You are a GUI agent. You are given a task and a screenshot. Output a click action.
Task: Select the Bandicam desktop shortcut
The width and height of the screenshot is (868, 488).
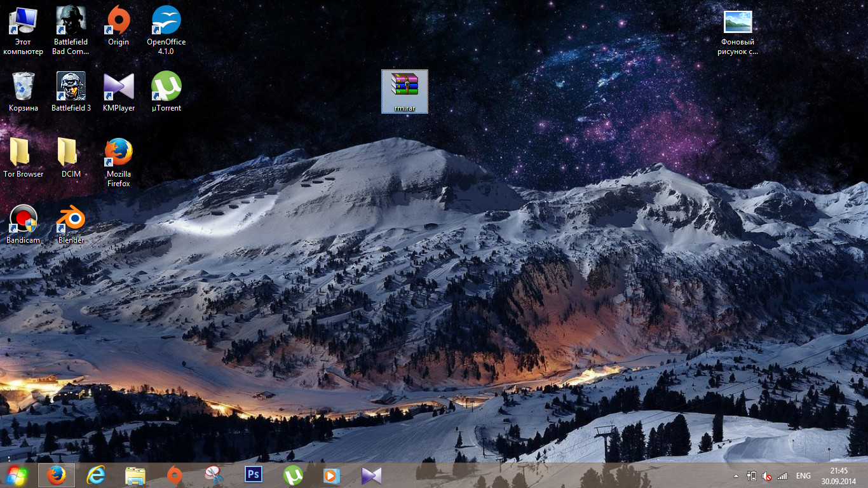pyautogui.click(x=23, y=224)
